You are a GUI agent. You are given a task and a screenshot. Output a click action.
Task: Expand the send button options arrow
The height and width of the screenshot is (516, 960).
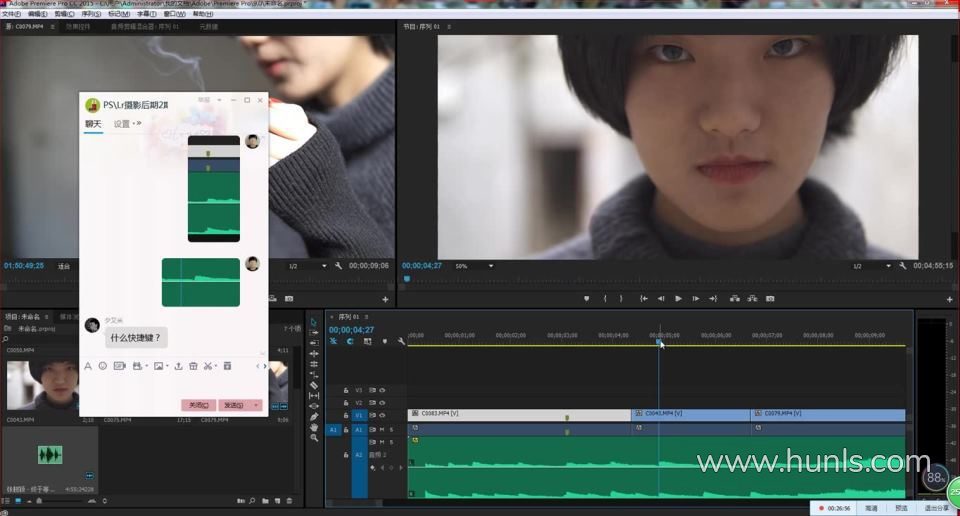pyautogui.click(x=257, y=405)
